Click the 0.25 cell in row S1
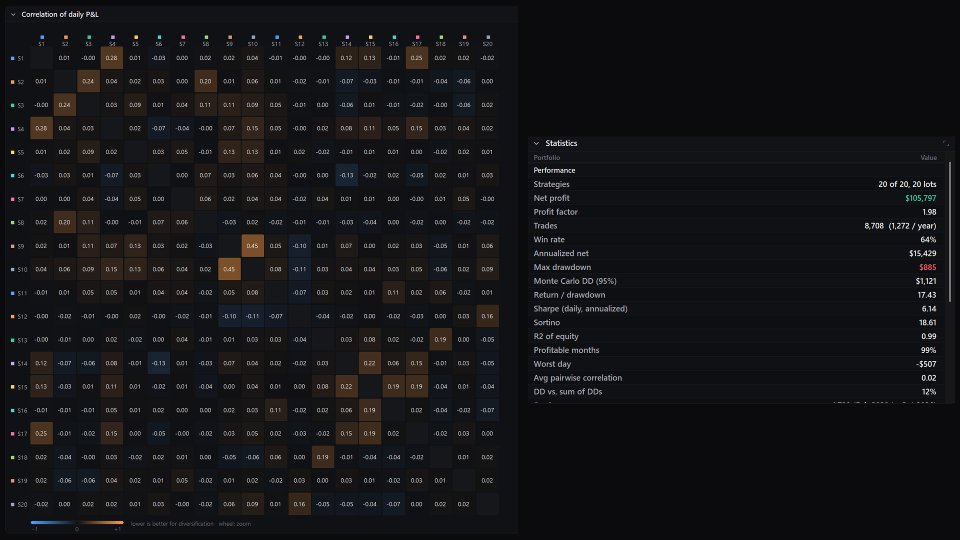The height and width of the screenshot is (540, 960). coord(417,58)
